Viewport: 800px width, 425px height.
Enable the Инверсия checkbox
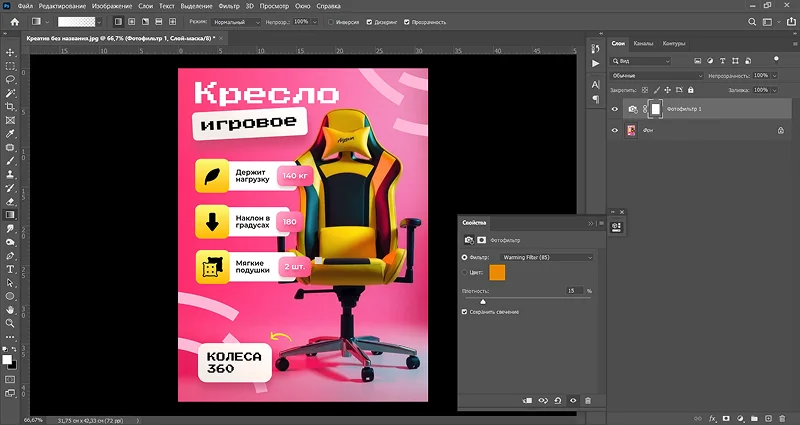coord(331,22)
